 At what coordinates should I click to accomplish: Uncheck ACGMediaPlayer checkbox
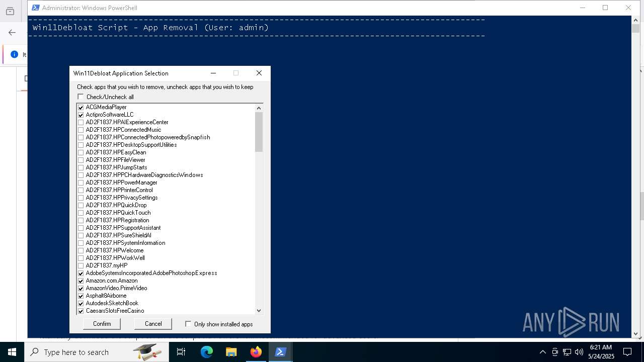[x=81, y=107]
